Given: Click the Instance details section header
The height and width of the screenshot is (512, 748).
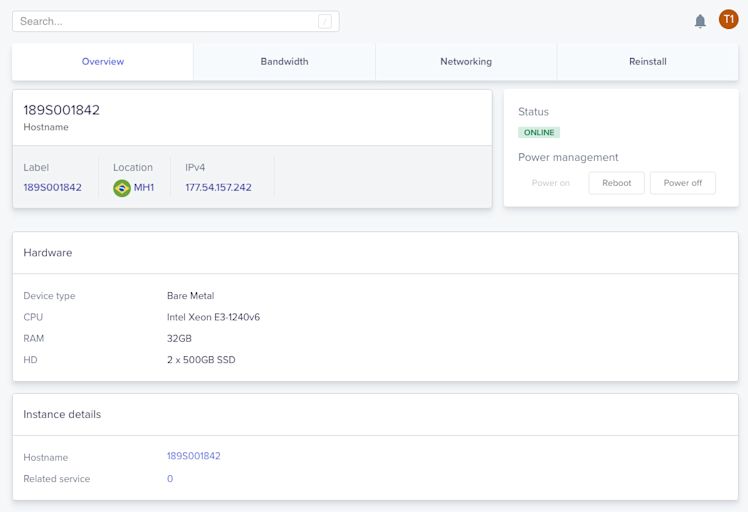Looking at the screenshot, I should [62, 415].
